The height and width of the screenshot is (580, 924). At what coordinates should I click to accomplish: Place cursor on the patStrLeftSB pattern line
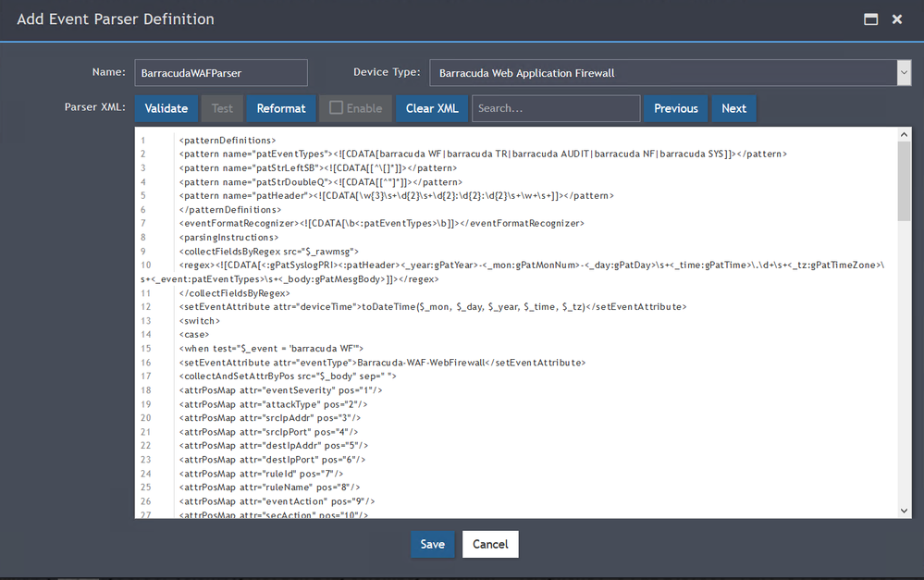tap(317, 168)
